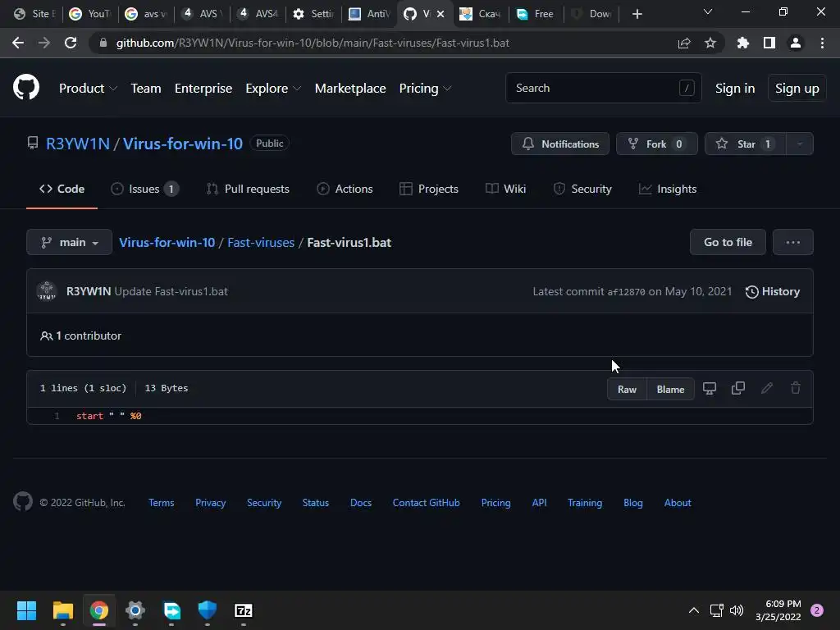Switch to the Projects tab
The width and height of the screenshot is (840, 630).
(x=428, y=189)
